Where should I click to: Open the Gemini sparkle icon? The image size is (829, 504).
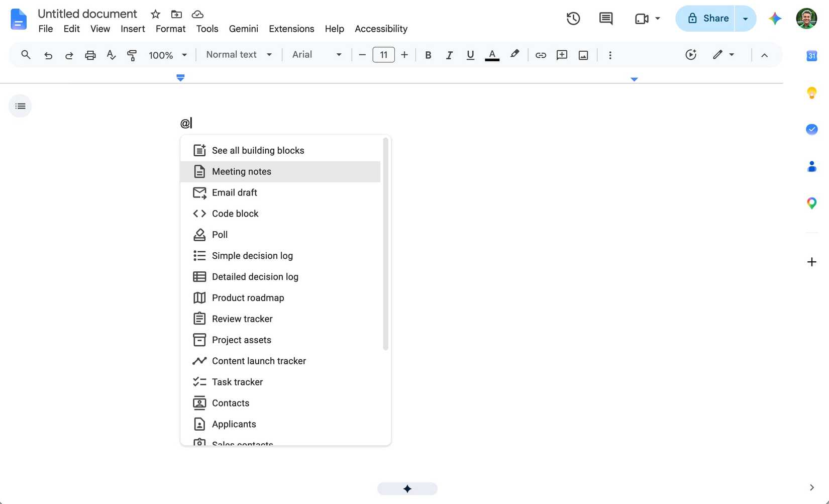pyautogui.click(x=775, y=19)
